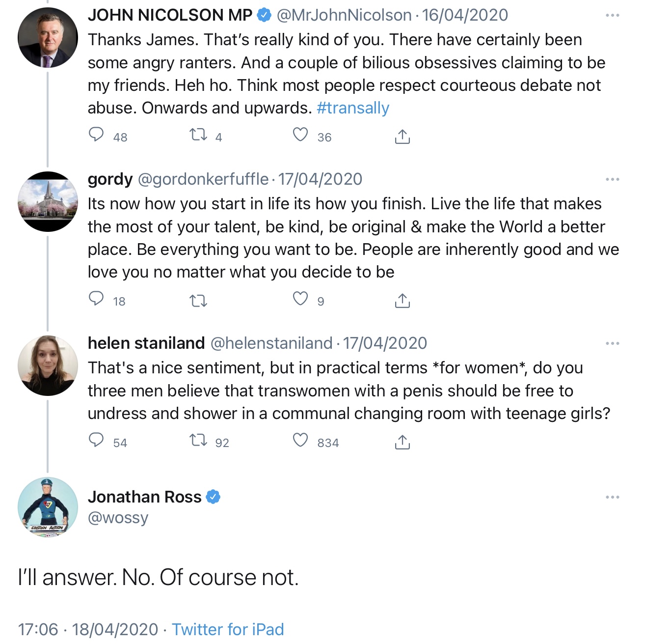Reply to gordy's tweet
Screen dimensions: 645x644
pyautogui.click(x=96, y=299)
